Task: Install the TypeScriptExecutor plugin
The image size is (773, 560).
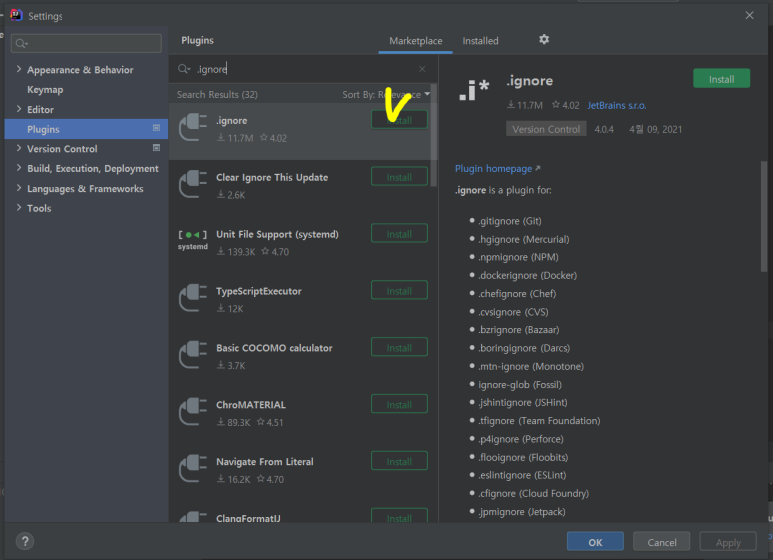Action: tap(399, 291)
